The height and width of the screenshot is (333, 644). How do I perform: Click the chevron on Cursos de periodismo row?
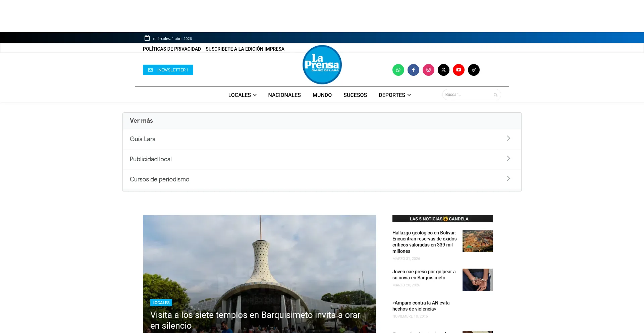click(508, 178)
